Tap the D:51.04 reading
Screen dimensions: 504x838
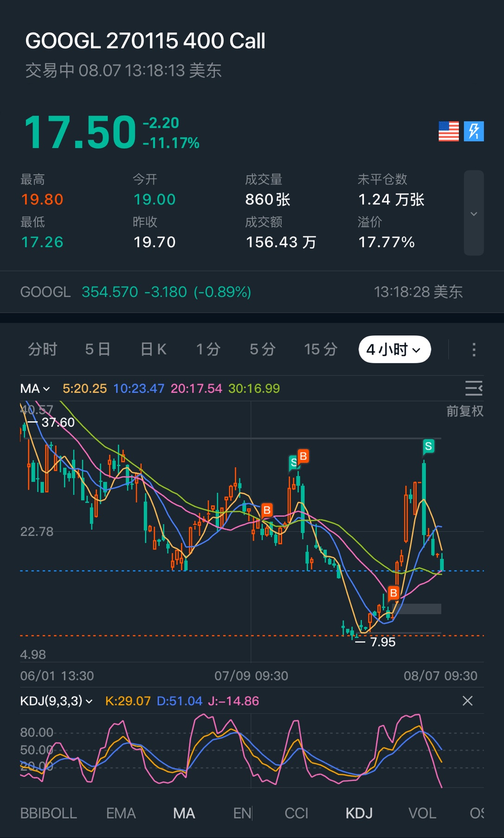179,701
